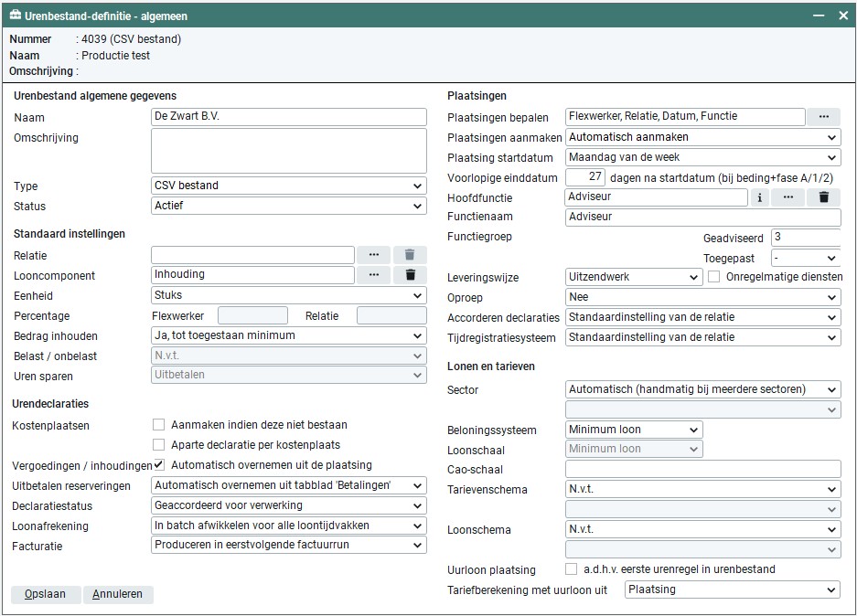This screenshot has width=857, height=616.
Task: Remove Hoofdfunctie with the trash icon
Action: tap(824, 197)
